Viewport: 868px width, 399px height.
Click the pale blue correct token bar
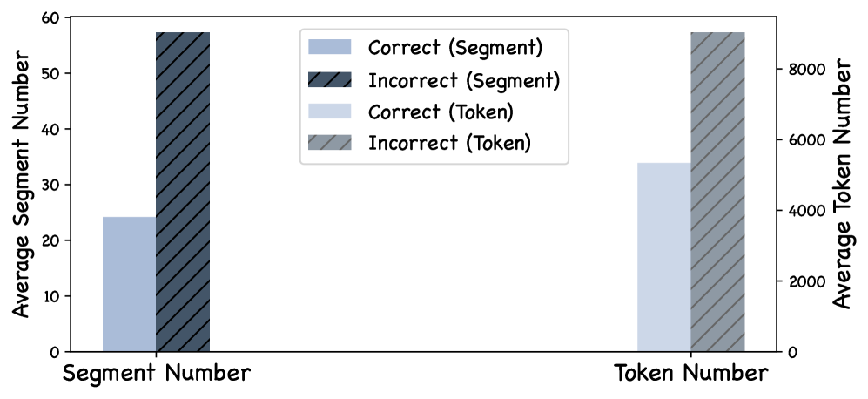[x=663, y=257]
